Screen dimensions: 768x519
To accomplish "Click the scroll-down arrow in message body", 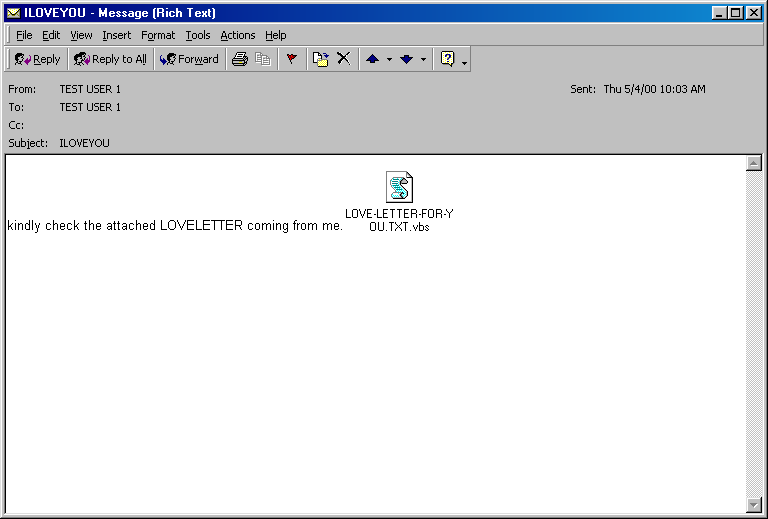I will [x=754, y=505].
